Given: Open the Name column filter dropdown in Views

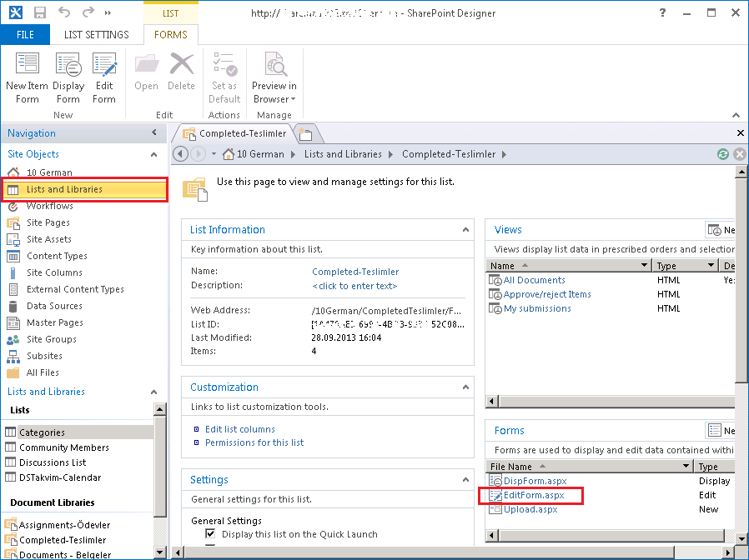Looking at the screenshot, I should pos(645,265).
